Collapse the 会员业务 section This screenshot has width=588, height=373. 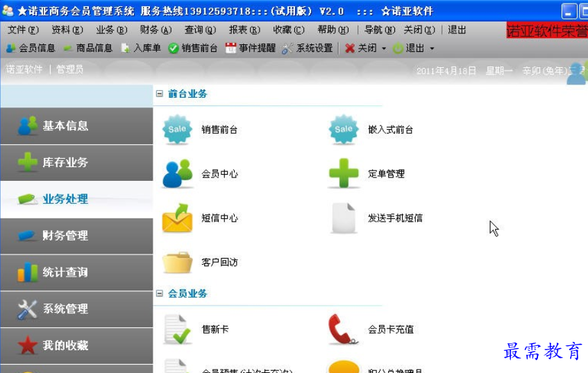(160, 293)
